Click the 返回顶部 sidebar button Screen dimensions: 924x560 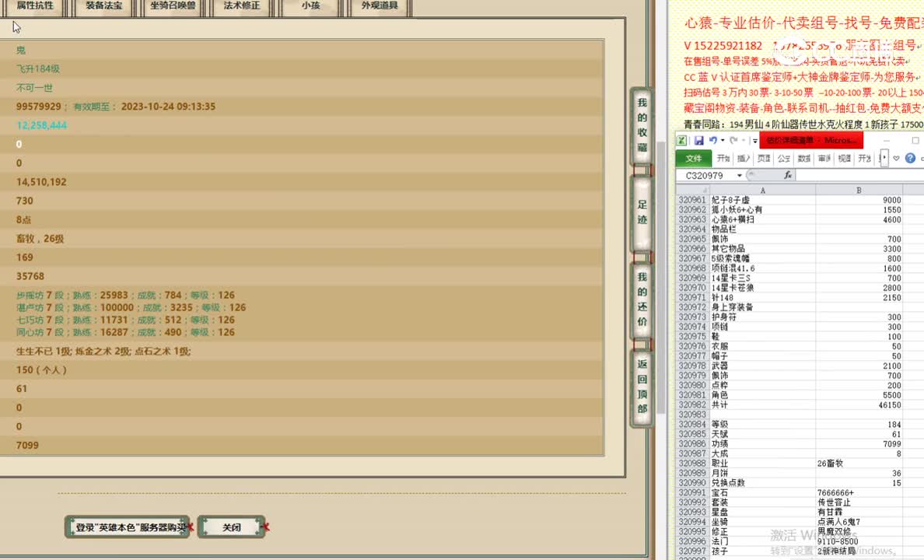[640, 387]
